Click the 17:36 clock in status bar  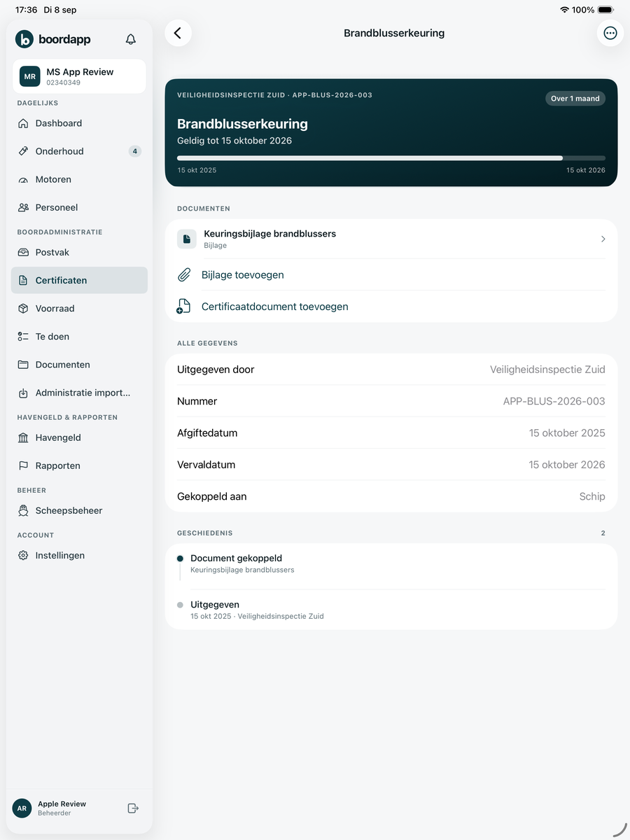(26, 10)
